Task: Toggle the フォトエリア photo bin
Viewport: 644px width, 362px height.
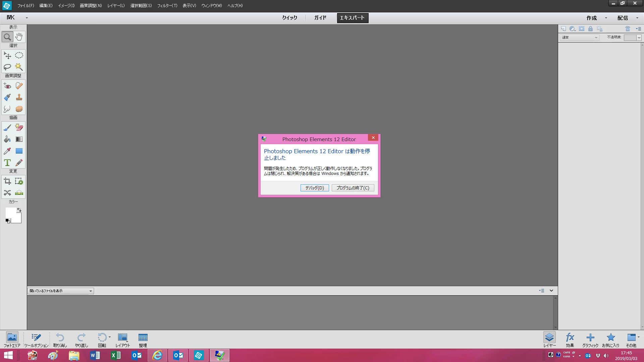Action: coord(12,340)
